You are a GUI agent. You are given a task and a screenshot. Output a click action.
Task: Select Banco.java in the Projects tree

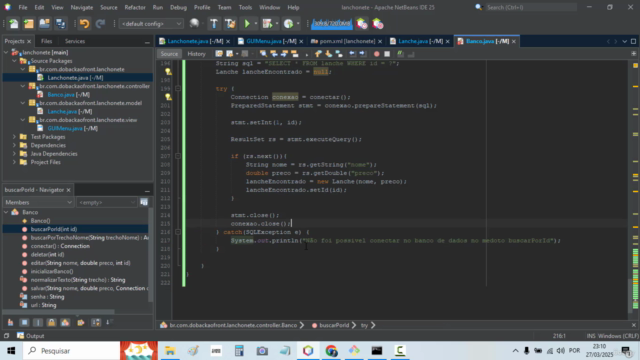tap(69, 95)
